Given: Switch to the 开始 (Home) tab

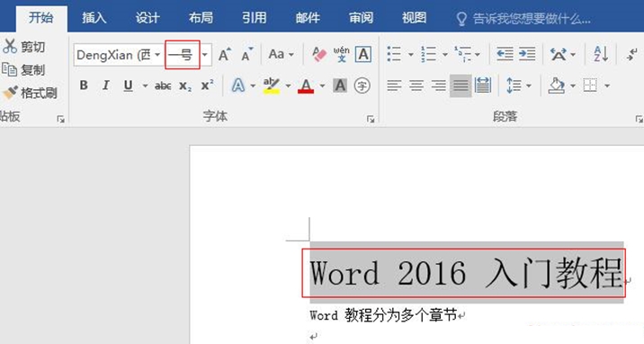Looking at the screenshot, I should pos(41,18).
